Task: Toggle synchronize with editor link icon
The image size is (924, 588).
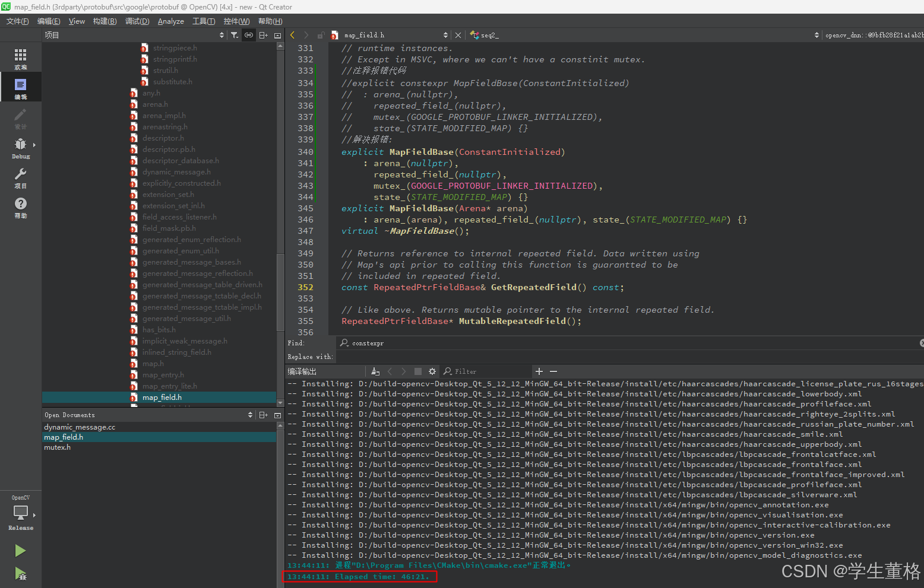Action: [x=249, y=35]
